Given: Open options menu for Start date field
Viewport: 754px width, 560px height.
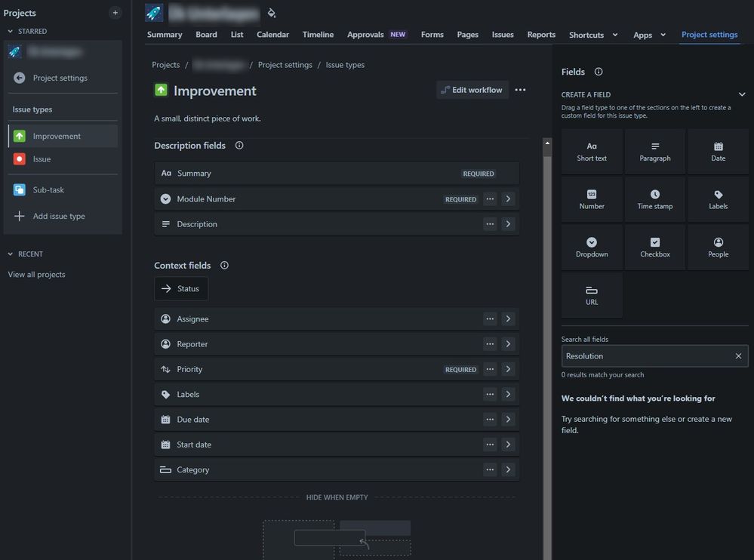Looking at the screenshot, I should coord(490,445).
